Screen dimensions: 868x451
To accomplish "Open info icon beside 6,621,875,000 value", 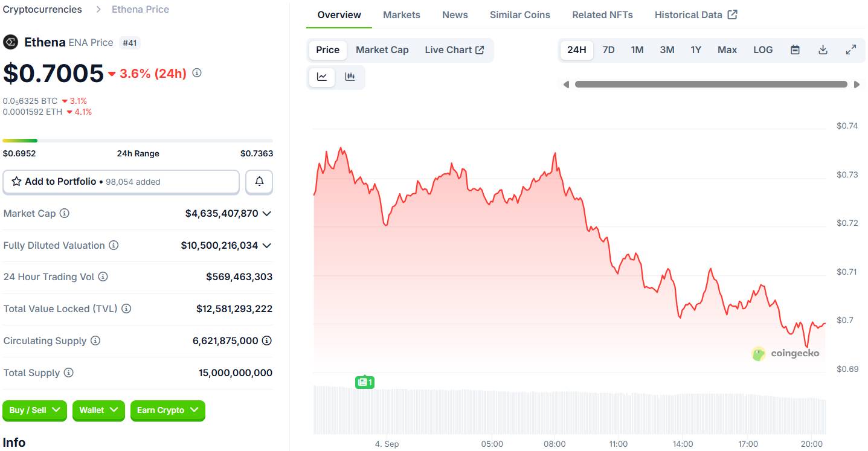I will coord(266,341).
